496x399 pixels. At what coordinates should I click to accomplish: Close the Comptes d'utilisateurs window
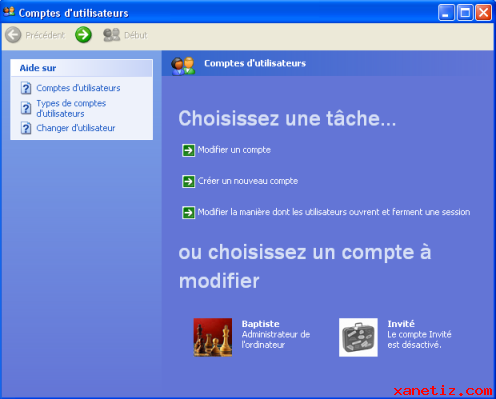pyautogui.click(x=484, y=13)
